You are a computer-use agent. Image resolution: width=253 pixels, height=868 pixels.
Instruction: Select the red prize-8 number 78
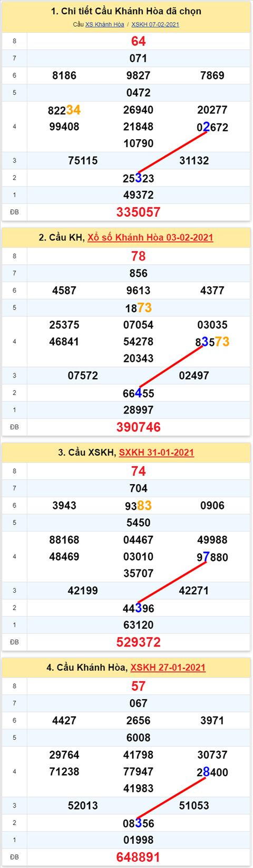(x=138, y=256)
